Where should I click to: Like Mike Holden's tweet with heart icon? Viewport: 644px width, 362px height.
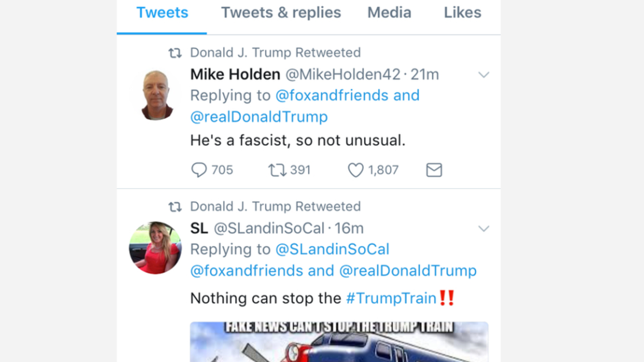tap(355, 170)
